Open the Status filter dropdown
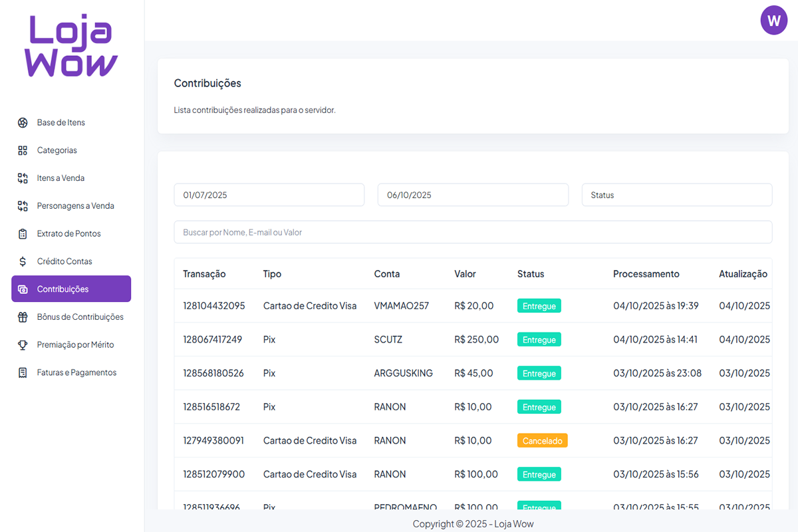The height and width of the screenshot is (532, 798). pos(676,195)
